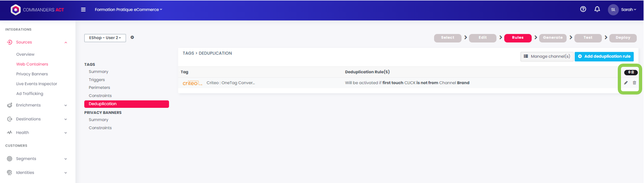The width and height of the screenshot is (644, 183).
Task: Toggle the hamburger menu in header
Action: (x=83, y=9)
